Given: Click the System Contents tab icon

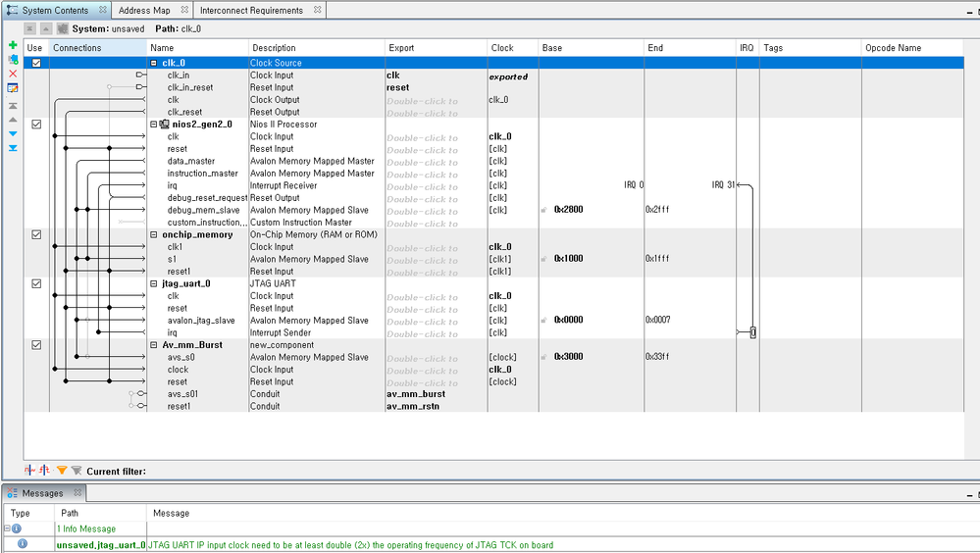Looking at the screenshot, I should click(x=13, y=10).
